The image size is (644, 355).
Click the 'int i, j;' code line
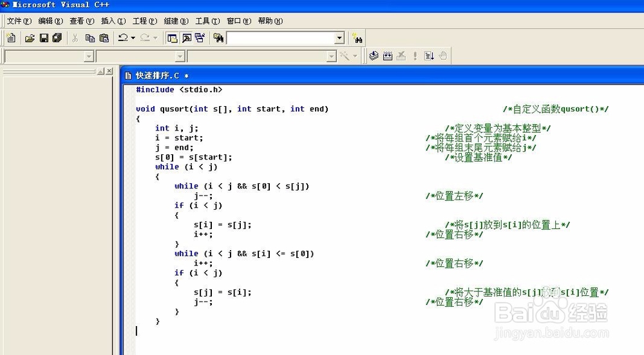pyautogui.click(x=176, y=128)
